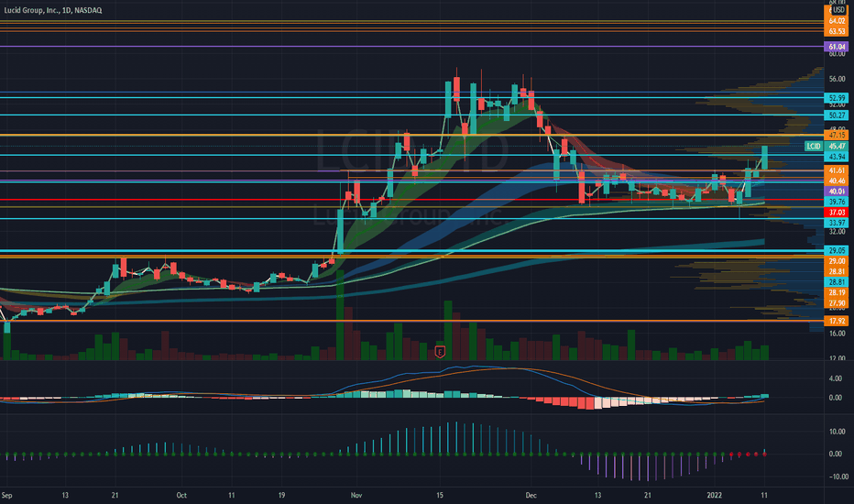The width and height of the screenshot is (854, 504).
Task: Open the USD currency selector on the price axis
Action: tap(838, 10)
